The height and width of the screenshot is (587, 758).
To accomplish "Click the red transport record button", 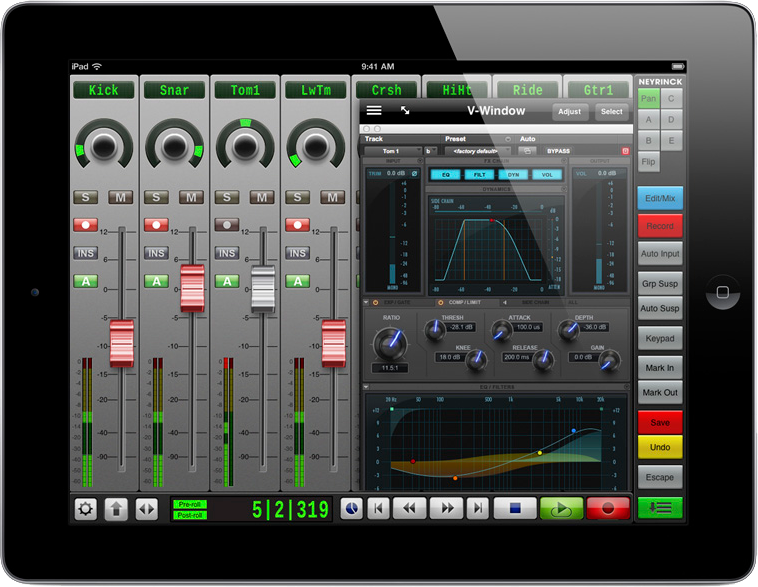I will click(608, 509).
